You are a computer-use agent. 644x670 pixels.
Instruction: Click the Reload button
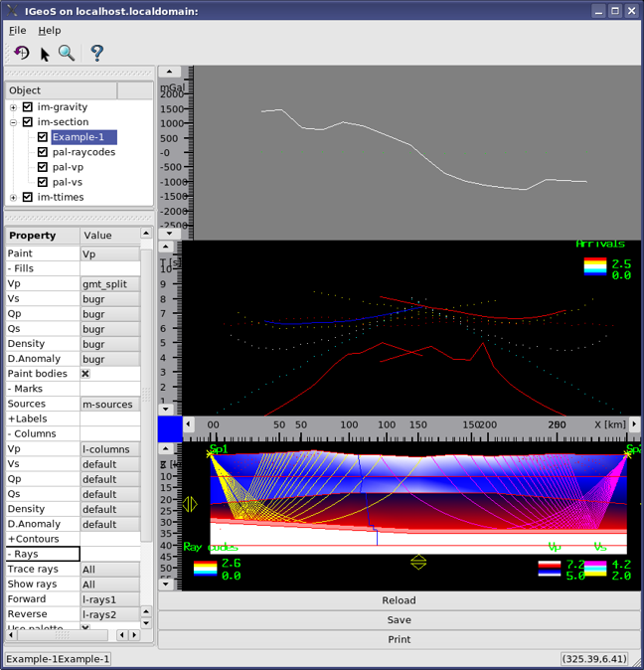pos(399,600)
